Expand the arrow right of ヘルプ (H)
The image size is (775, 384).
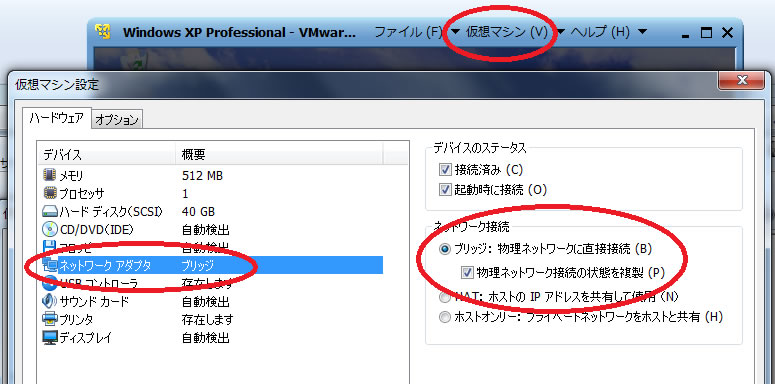642,32
